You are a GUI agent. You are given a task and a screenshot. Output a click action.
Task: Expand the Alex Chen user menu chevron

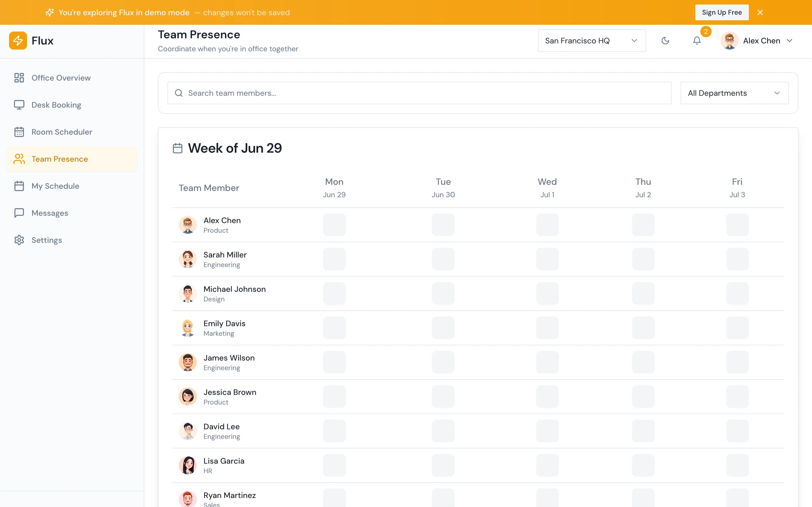pos(789,41)
